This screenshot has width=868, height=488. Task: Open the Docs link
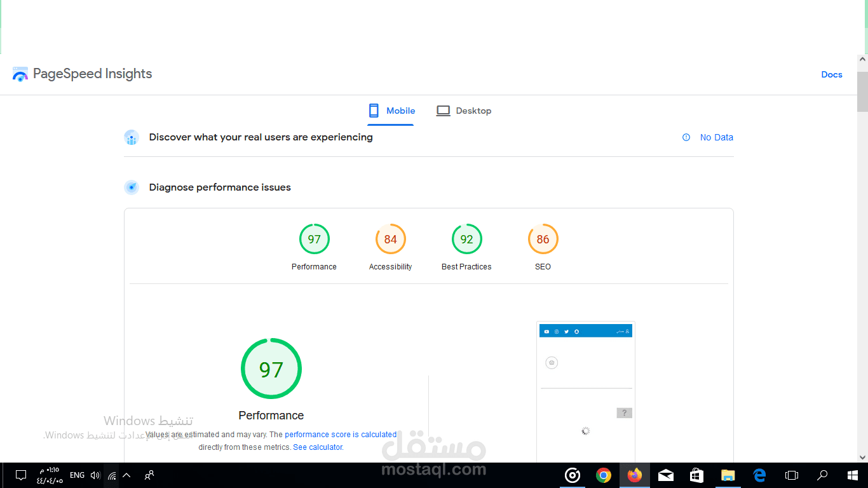pyautogui.click(x=832, y=74)
